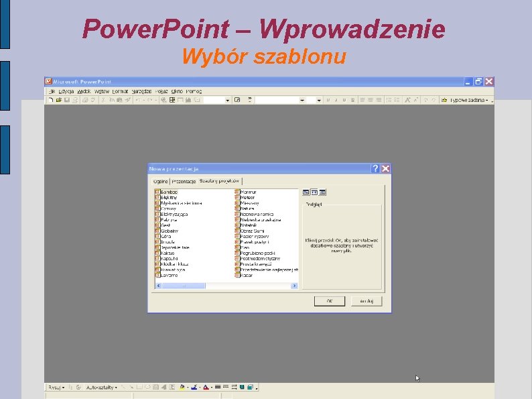The image size is (532, 399).
Task: Open the Narzędzia menu
Action: [x=141, y=91]
